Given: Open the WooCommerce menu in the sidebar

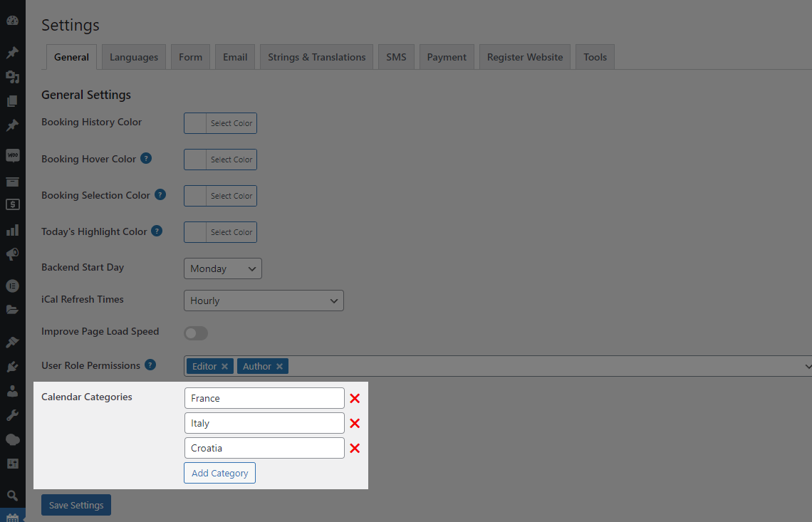Looking at the screenshot, I should click(x=12, y=155).
